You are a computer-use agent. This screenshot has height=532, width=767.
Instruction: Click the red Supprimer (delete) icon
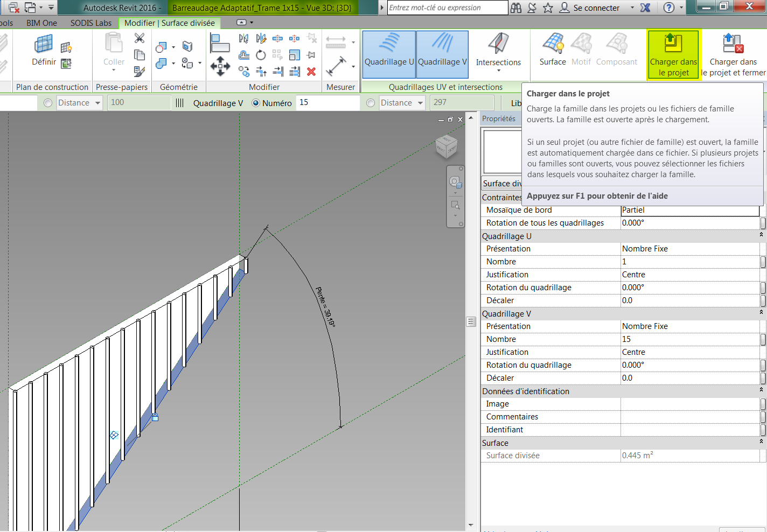click(311, 71)
